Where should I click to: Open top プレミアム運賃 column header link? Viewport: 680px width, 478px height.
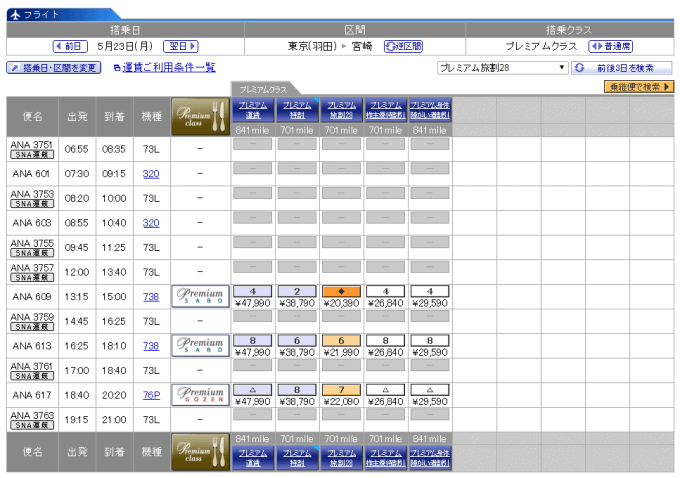pos(253,110)
